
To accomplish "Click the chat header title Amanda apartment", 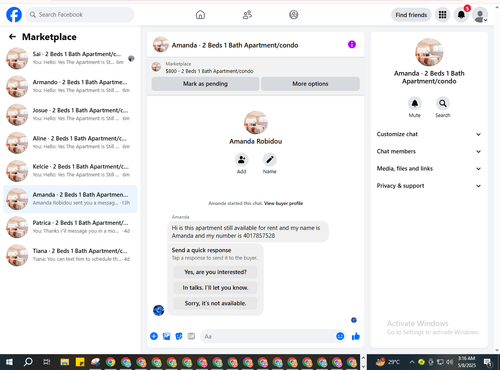I will click(x=235, y=45).
